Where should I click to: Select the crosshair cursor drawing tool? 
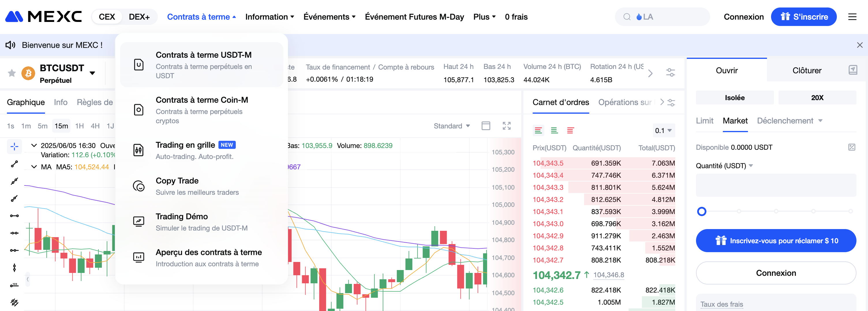point(14,146)
